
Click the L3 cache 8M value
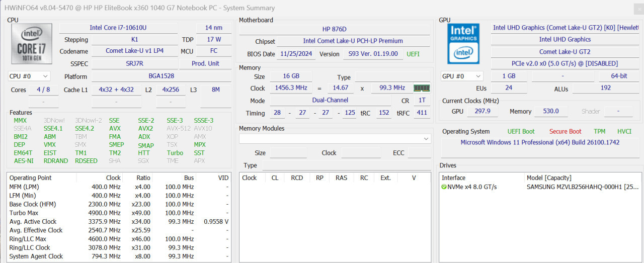coord(216,90)
